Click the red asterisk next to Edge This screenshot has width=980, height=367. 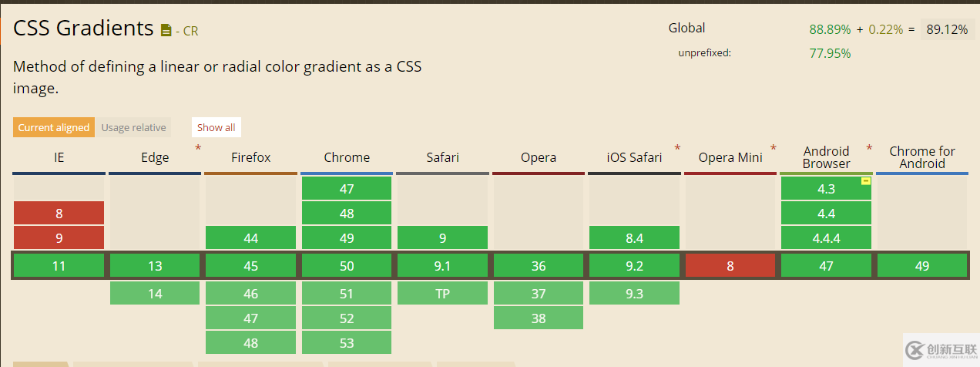(198, 148)
